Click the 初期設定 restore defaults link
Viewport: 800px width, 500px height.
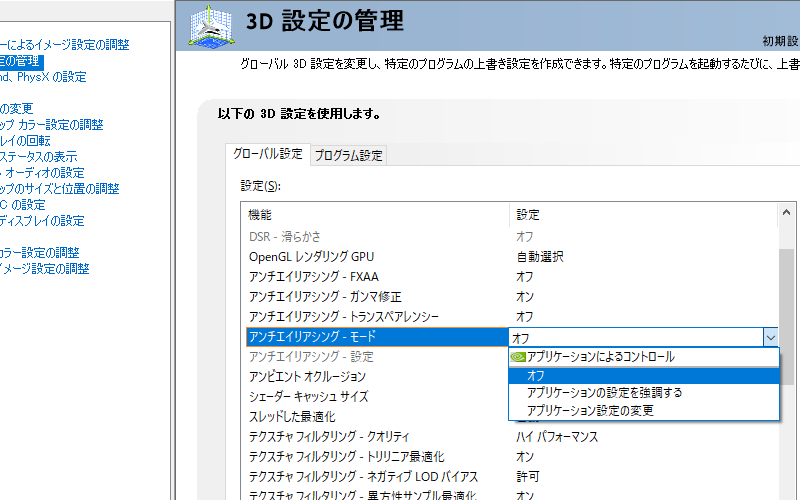coord(781,41)
